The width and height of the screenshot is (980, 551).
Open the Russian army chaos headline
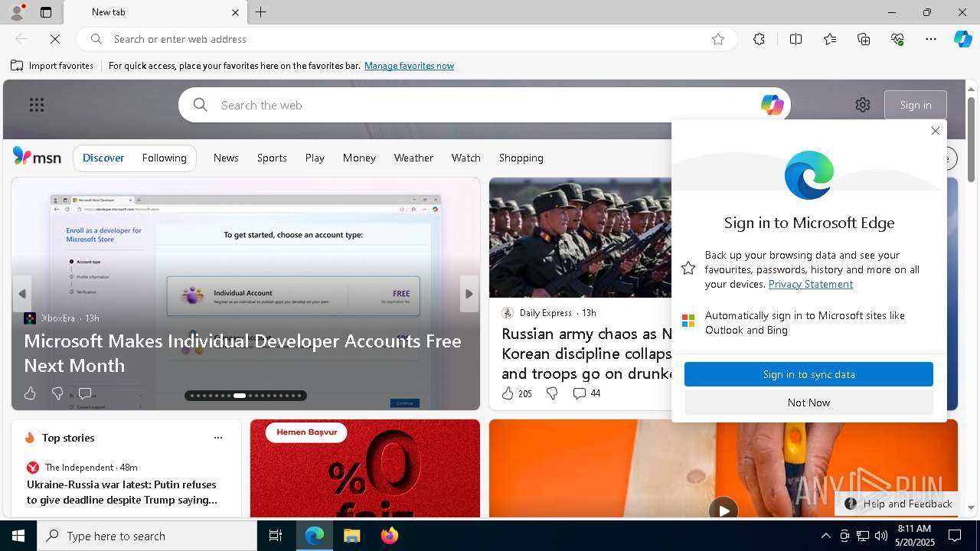[586, 354]
